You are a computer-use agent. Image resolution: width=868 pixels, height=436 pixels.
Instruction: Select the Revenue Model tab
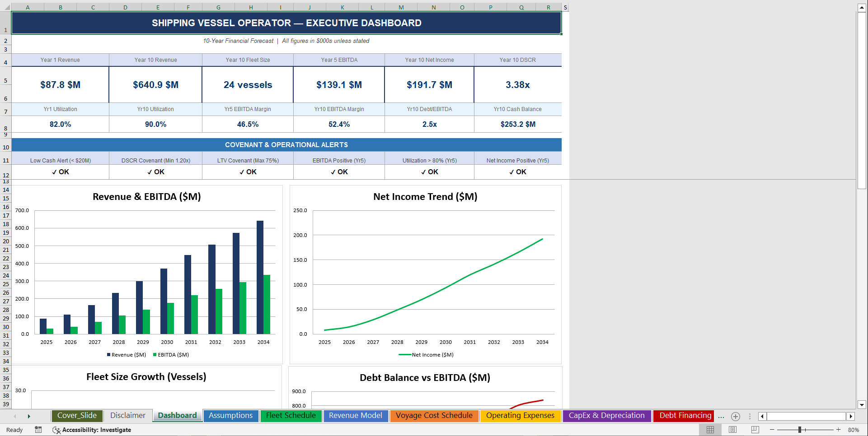[356, 416]
